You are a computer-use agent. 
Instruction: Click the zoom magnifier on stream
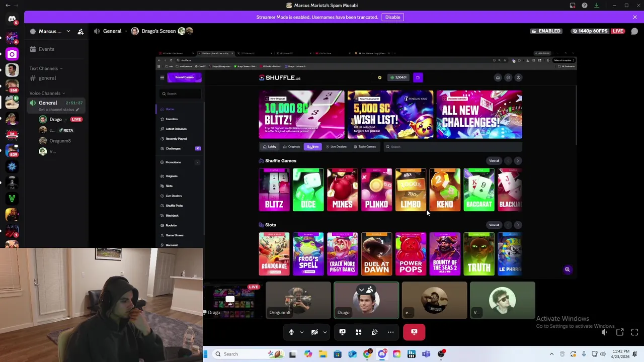[567, 269]
